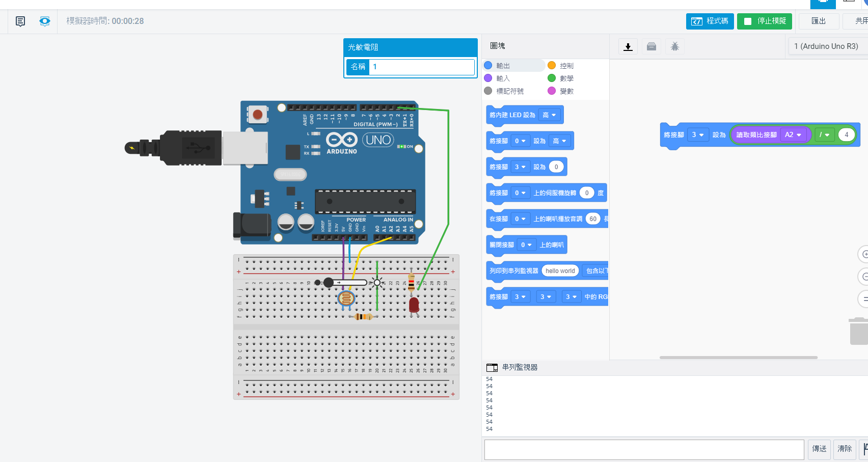868x462 pixels.
Task: Select the 輸入 (Input) block category
Action: 503,78
